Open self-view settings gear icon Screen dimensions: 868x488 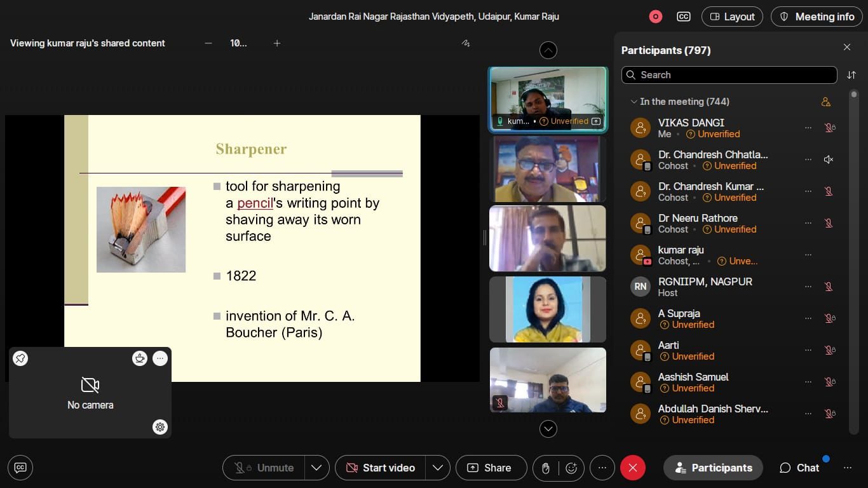click(160, 427)
